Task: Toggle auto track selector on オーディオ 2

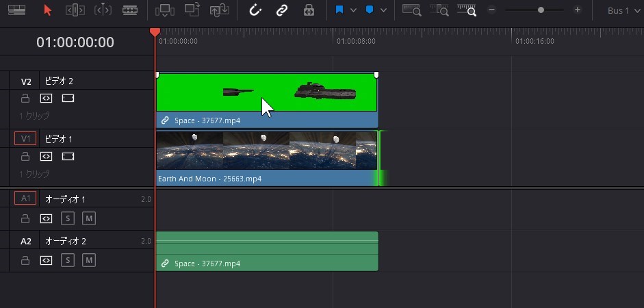Action: pyautogui.click(x=46, y=260)
